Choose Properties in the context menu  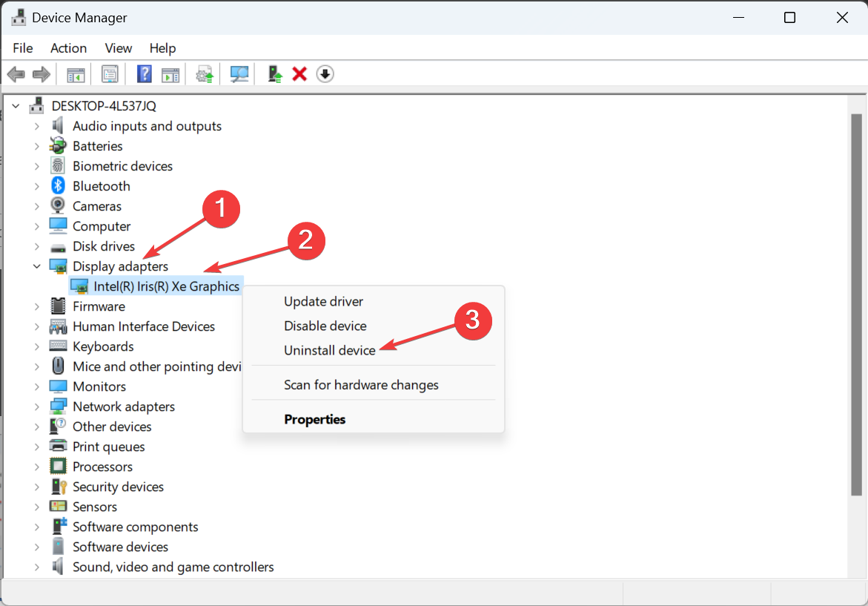pyautogui.click(x=373, y=419)
